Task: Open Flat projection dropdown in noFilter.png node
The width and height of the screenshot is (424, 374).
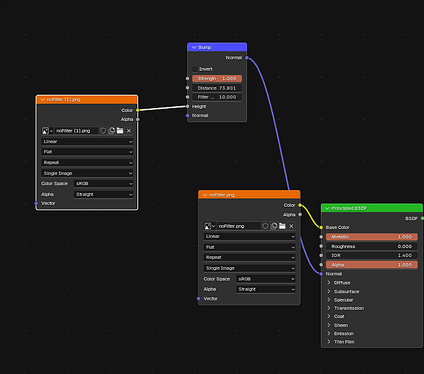Action: tap(249, 247)
